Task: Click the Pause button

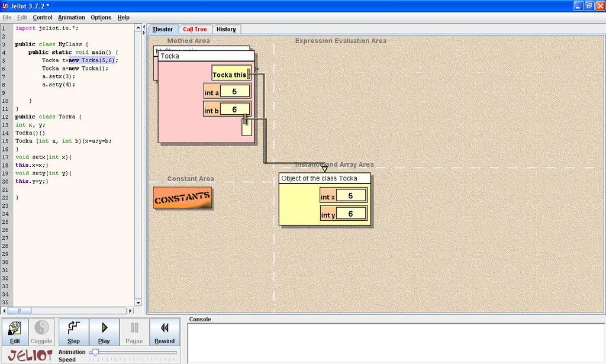Action: 134,332
